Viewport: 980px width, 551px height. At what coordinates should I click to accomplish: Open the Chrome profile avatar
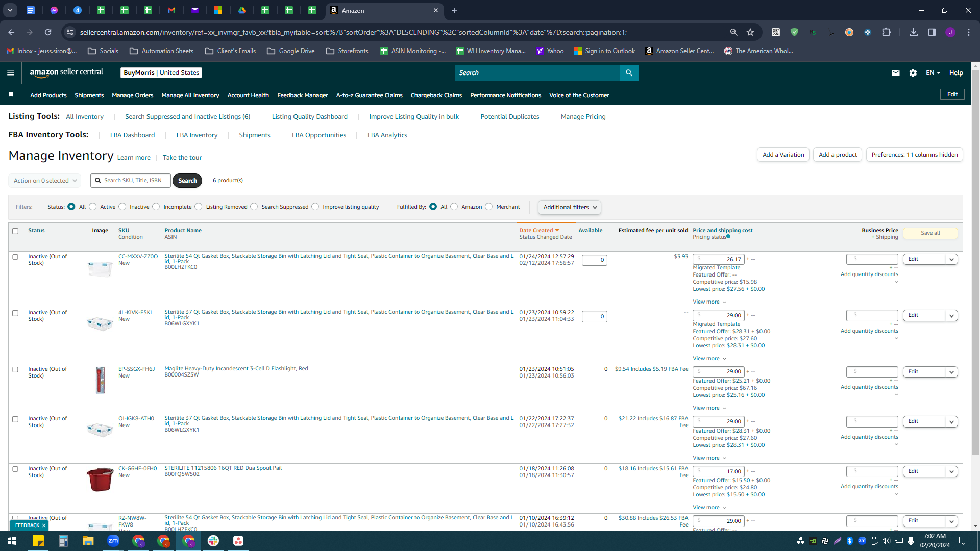click(x=950, y=32)
